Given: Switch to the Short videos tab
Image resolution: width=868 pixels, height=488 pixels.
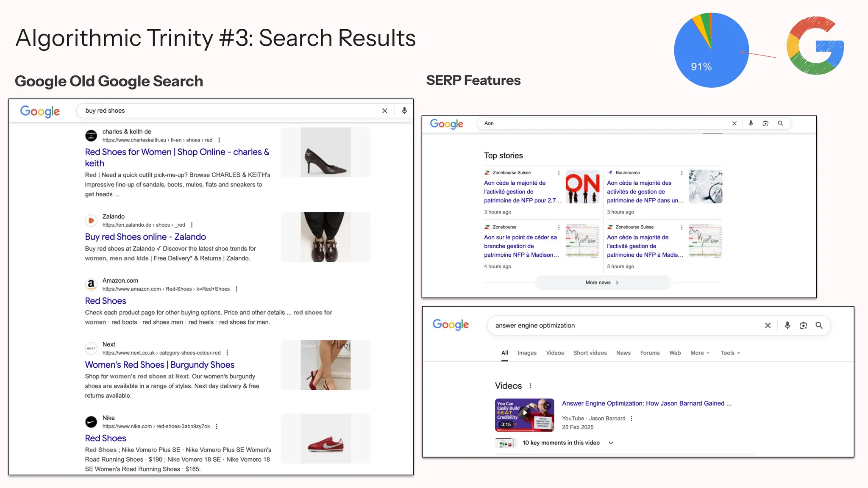Looking at the screenshot, I should 590,353.
